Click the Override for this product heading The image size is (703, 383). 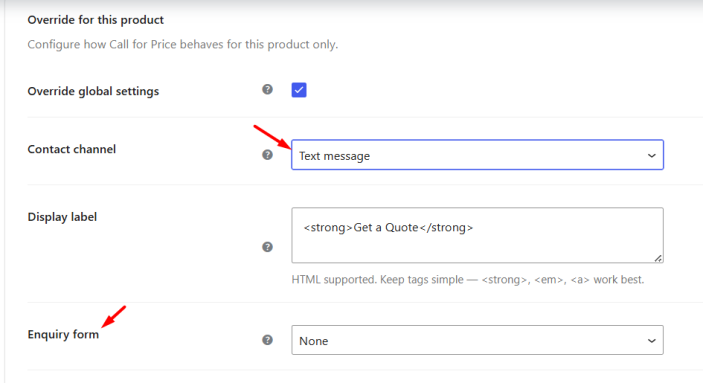pyautogui.click(x=95, y=20)
